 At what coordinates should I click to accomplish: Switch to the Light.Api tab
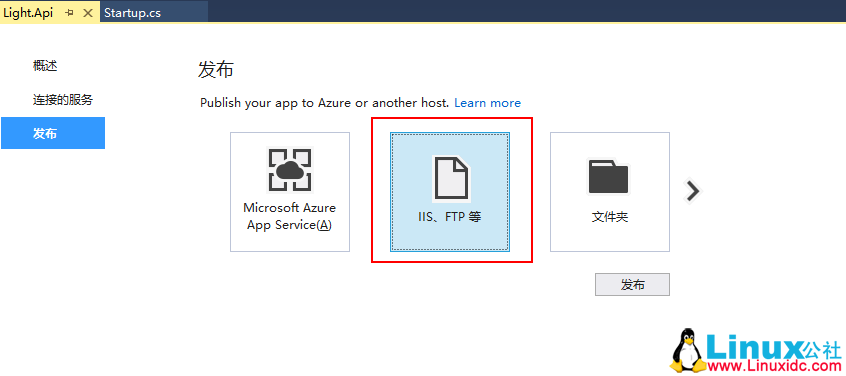28,13
